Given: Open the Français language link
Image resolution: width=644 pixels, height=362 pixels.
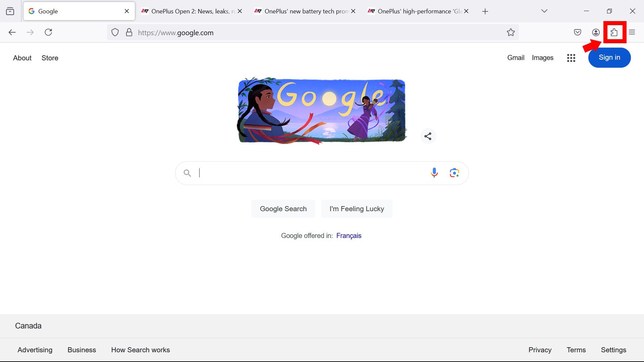Looking at the screenshot, I should coord(348,236).
